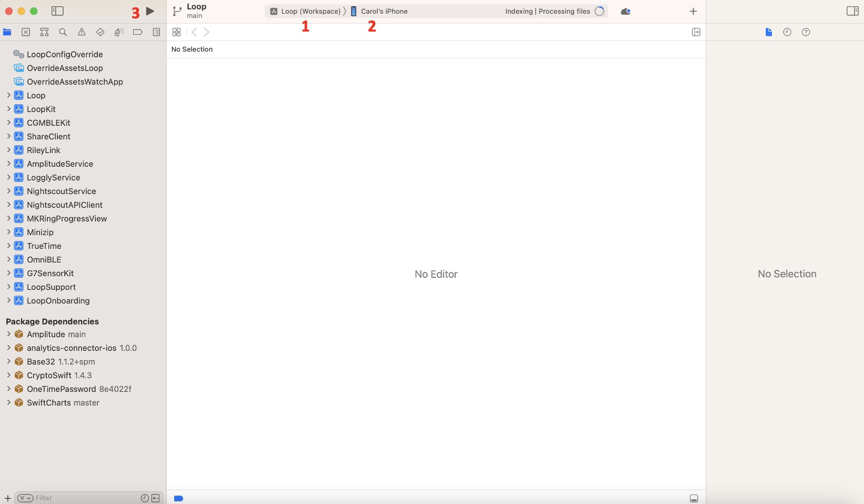Viewport: 864px width, 504px height.
Task: Expand the AmplitudeService project
Action: point(8,164)
